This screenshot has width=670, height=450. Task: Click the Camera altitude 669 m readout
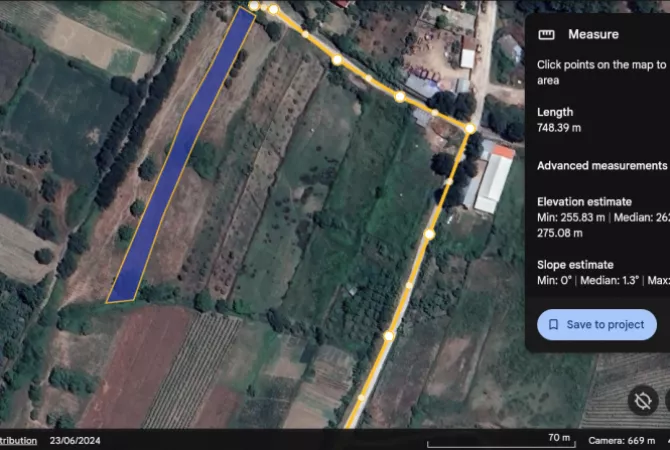click(x=621, y=440)
